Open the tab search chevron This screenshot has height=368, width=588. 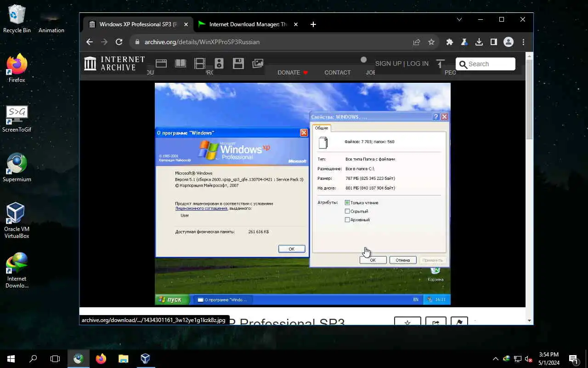(x=459, y=19)
